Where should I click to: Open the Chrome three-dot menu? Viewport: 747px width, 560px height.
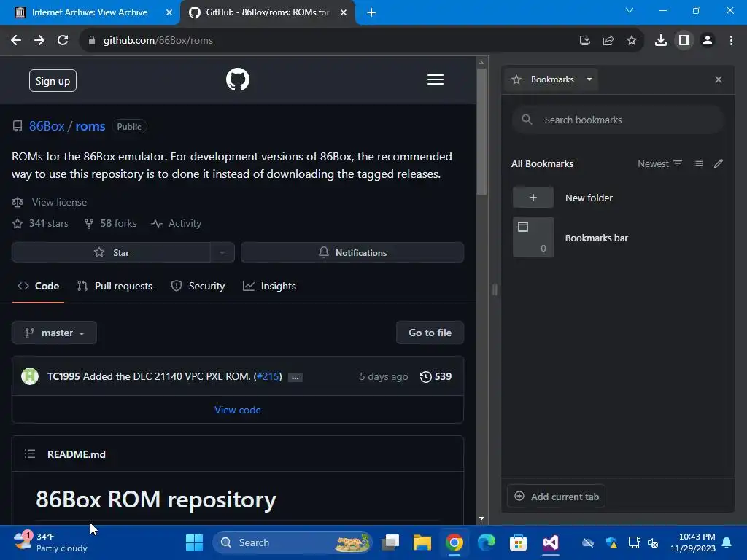tap(731, 41)
